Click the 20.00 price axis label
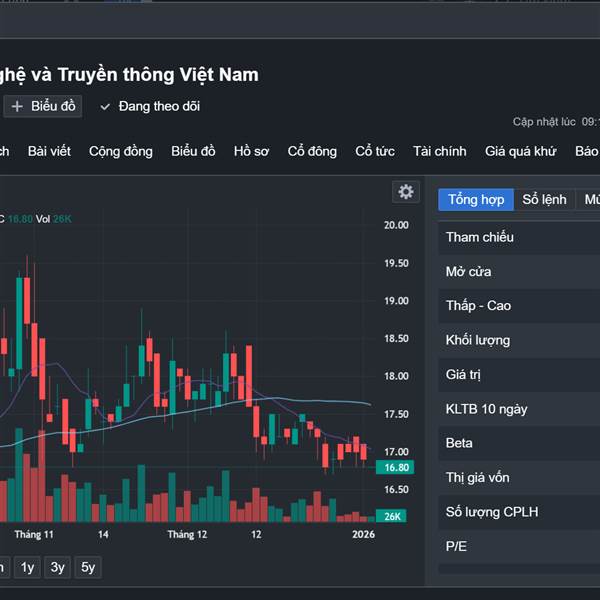 point(396,225)
